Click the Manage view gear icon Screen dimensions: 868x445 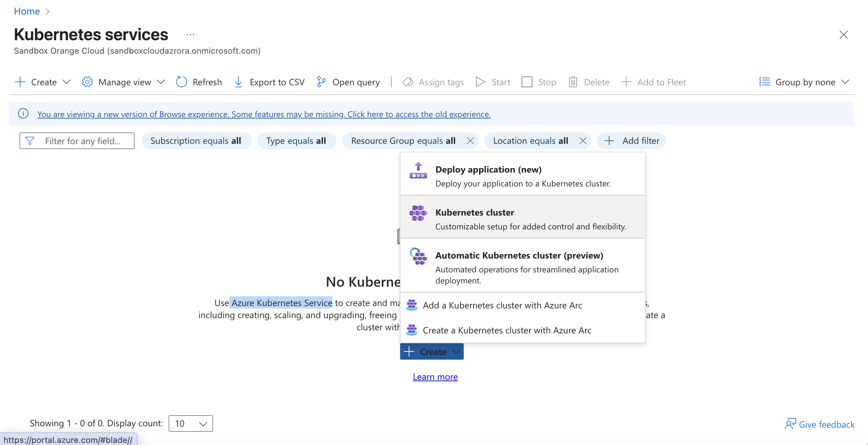pyautogui.click(x=87, y=82)
